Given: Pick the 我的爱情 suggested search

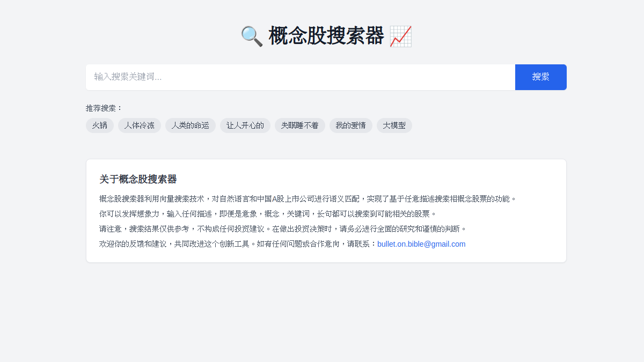Looking at the screenshot, I should click(x=351, y=125).
